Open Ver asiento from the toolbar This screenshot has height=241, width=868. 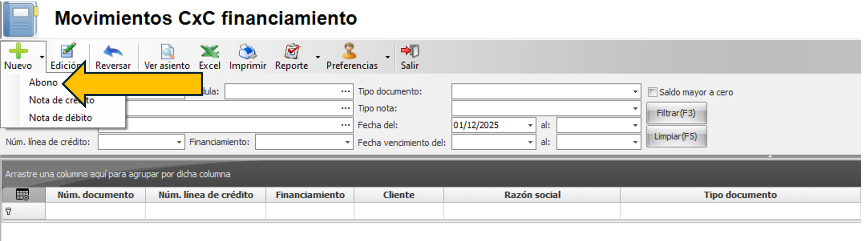pyautogui.click(x=167, y=51)
